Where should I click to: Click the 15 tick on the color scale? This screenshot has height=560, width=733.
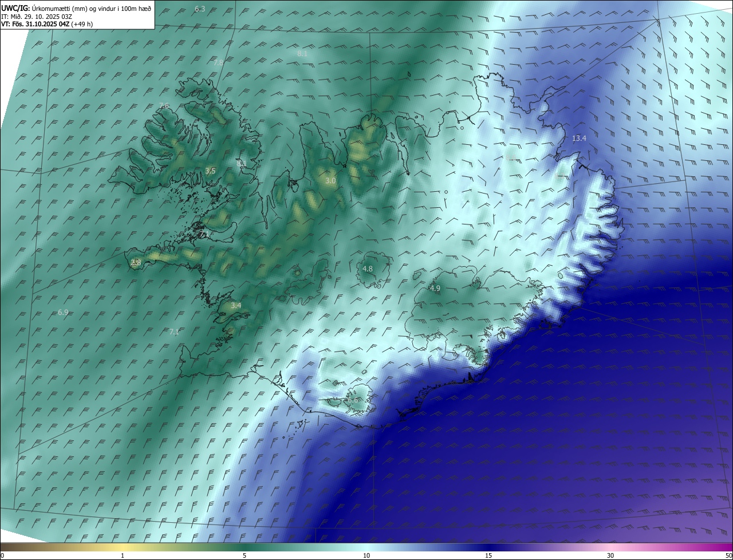[488, 555]
